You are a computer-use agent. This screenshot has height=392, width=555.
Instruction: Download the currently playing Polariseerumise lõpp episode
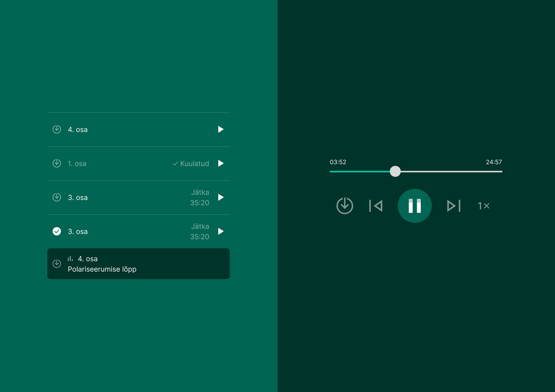pos(57,263)
